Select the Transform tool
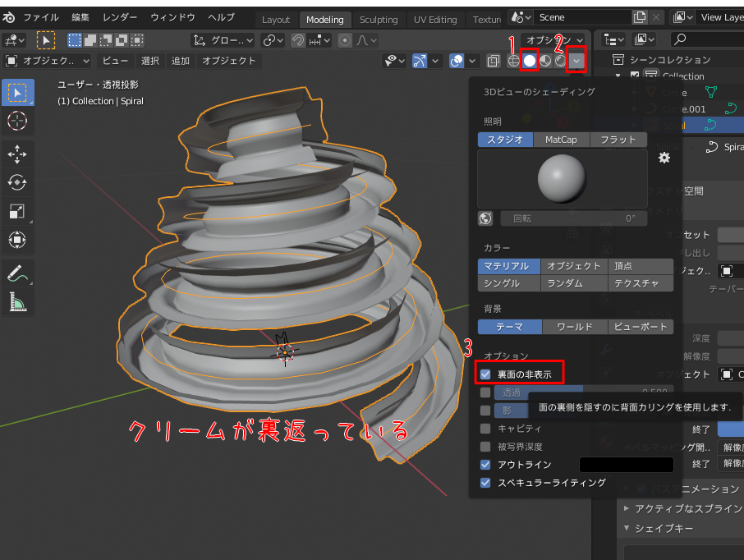Viewport: 744px width, 560px height. click(x=17, y=240)
